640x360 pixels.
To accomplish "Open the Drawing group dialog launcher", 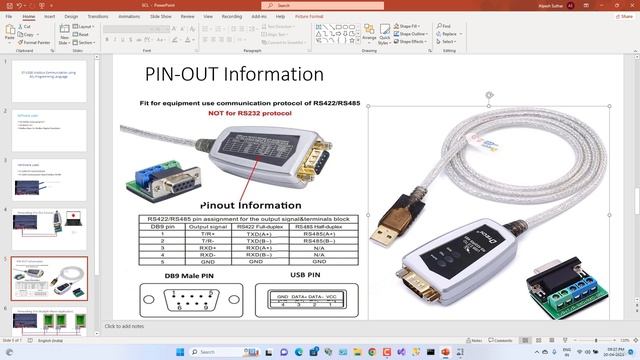I will 430,51.
